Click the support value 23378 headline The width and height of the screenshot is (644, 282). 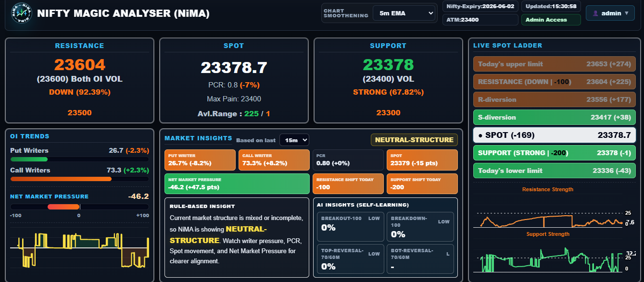(388, 64)
